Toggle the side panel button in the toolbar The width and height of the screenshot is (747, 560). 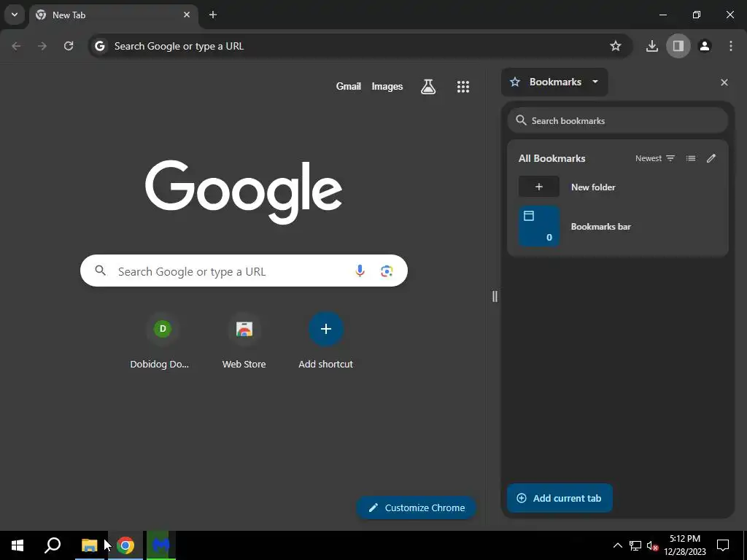pyautogui.click(x=678, y=46)
